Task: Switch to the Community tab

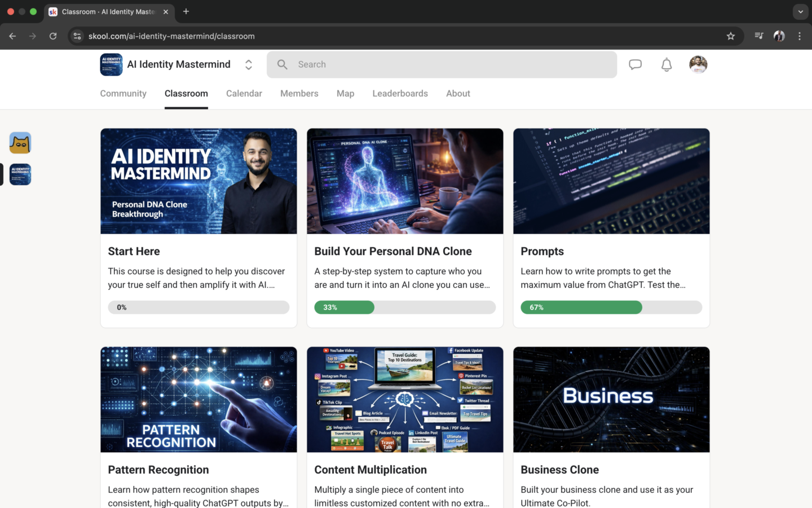Action: click(x=123, y=94)
